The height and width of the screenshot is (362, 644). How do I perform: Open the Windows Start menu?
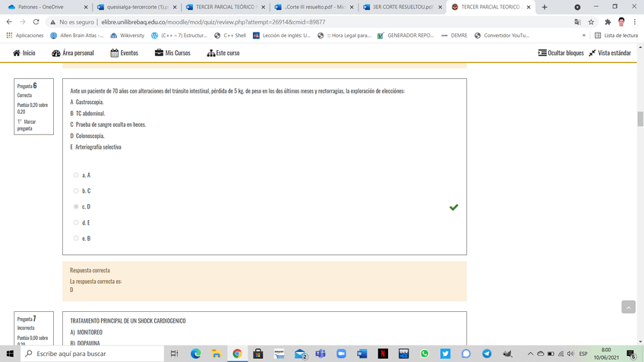(10, 354)
